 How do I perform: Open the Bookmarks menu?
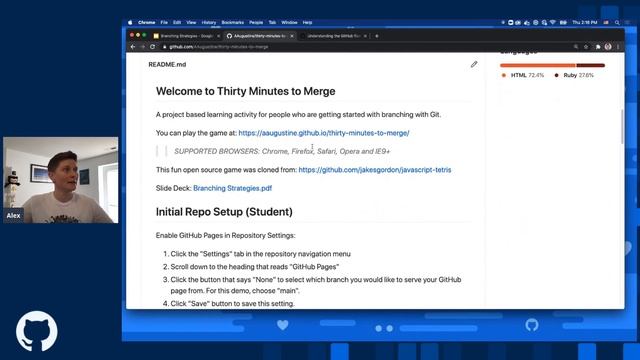pyautogui.click(x=233, y=22)
